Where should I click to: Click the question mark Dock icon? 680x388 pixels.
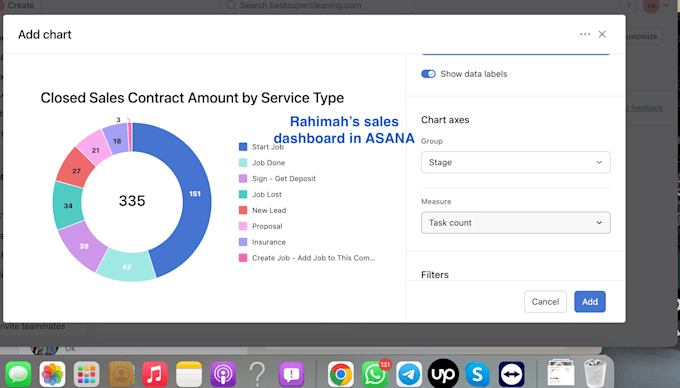click(257, 374)
